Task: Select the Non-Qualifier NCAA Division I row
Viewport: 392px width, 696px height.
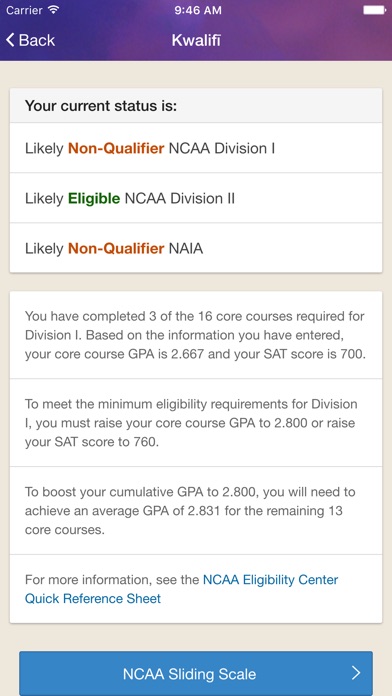Action: click(x=196, y=148)
